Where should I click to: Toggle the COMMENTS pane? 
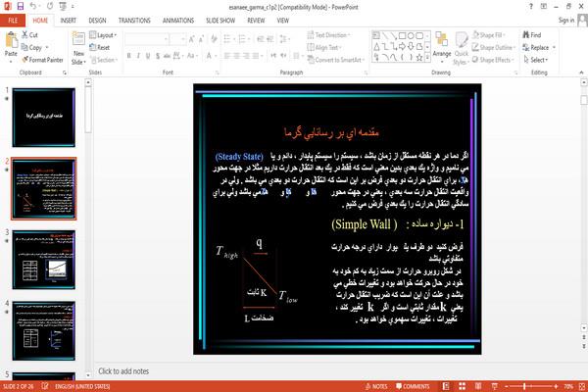pyautogui.click(x=413, y=386)
